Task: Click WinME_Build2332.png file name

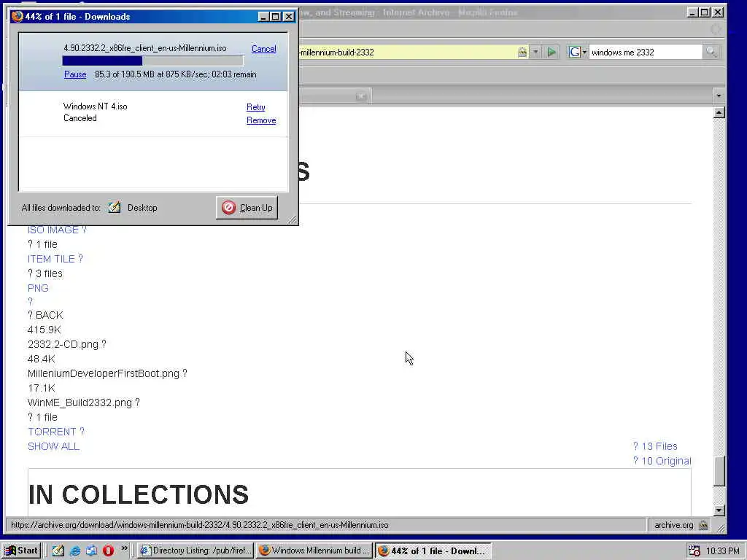Action: click(x=80, y=402)
